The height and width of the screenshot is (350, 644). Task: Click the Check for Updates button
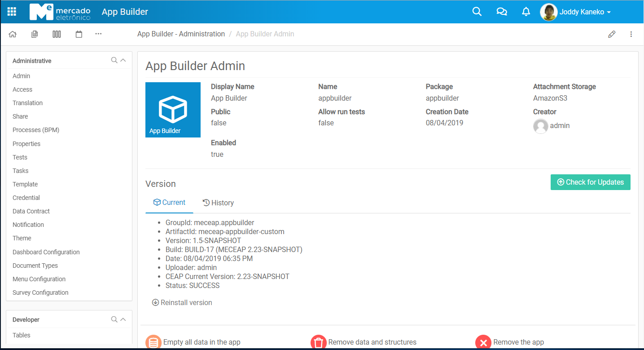[x=590, y=182]
